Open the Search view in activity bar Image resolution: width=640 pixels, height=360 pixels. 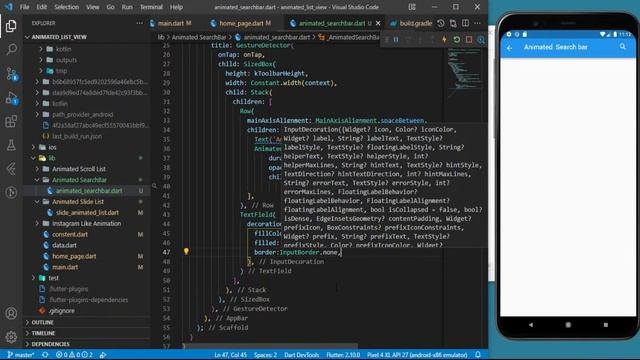11,50
